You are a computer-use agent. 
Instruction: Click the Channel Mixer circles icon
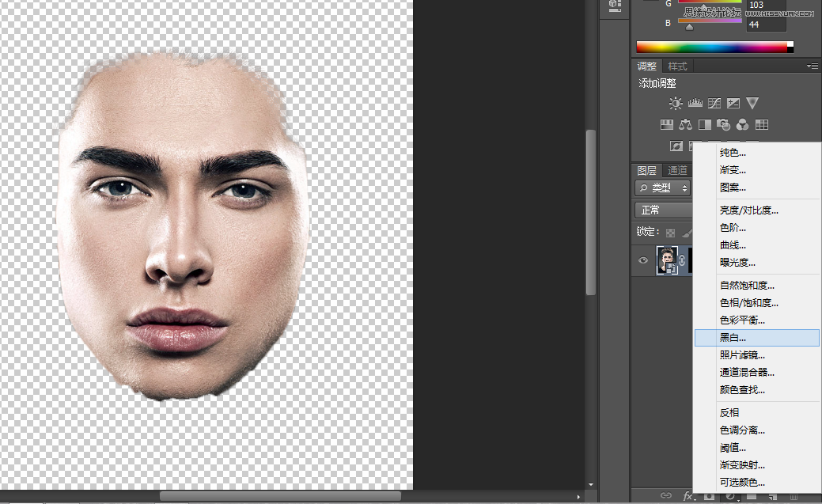click(742, 125)
